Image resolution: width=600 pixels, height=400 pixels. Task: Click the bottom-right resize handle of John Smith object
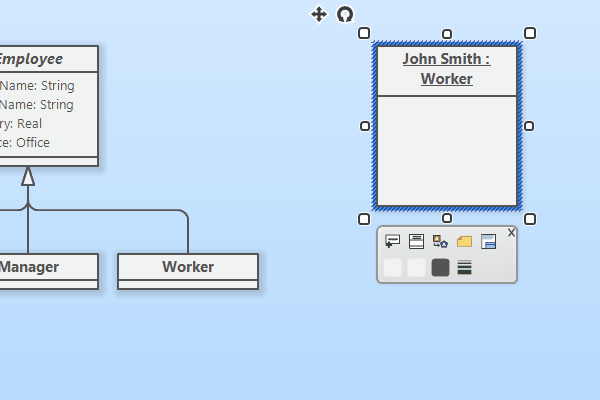pyautogui.click(x=530, y=219)
